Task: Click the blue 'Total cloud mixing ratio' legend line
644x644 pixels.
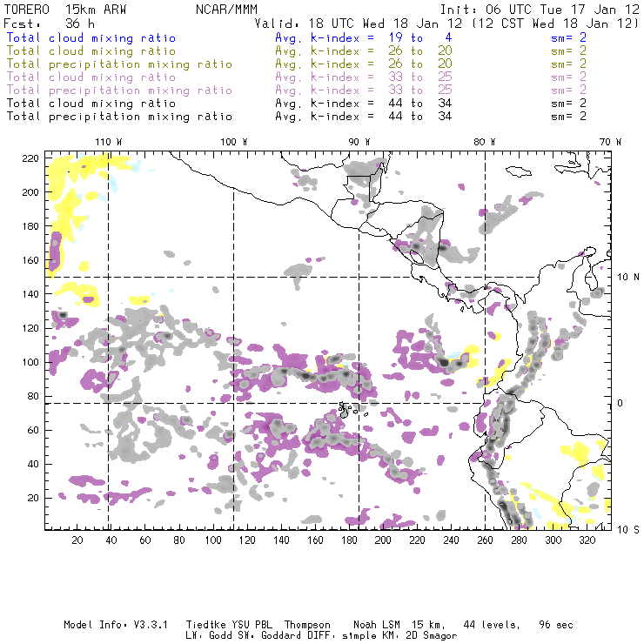Action: click(x=91, y=37)
